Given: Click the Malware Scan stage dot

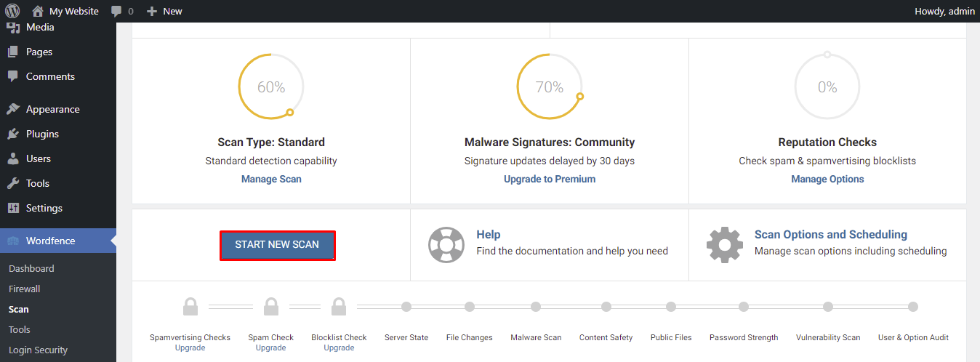Looking at the screenshot, I should [536, 307].
